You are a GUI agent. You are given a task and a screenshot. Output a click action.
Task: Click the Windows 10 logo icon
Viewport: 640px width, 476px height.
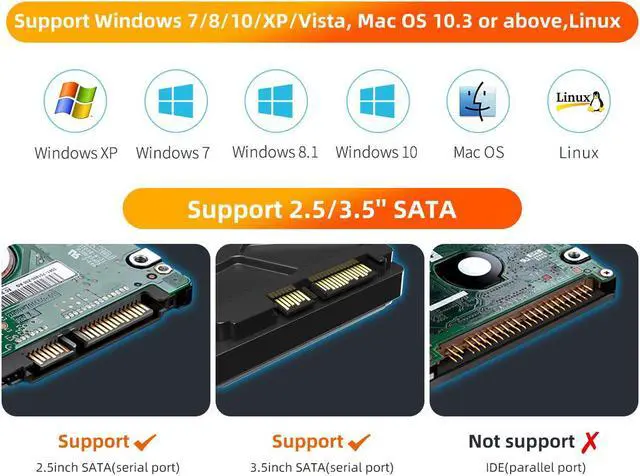[378, 101]
